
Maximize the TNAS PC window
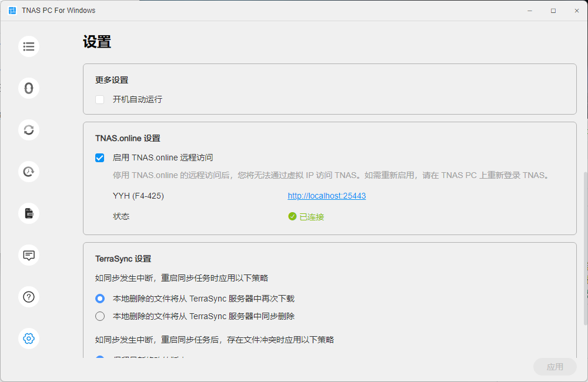553,11
